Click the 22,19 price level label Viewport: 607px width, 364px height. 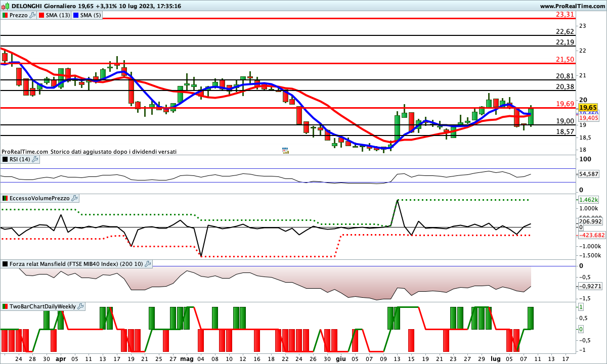click(565, 42)
